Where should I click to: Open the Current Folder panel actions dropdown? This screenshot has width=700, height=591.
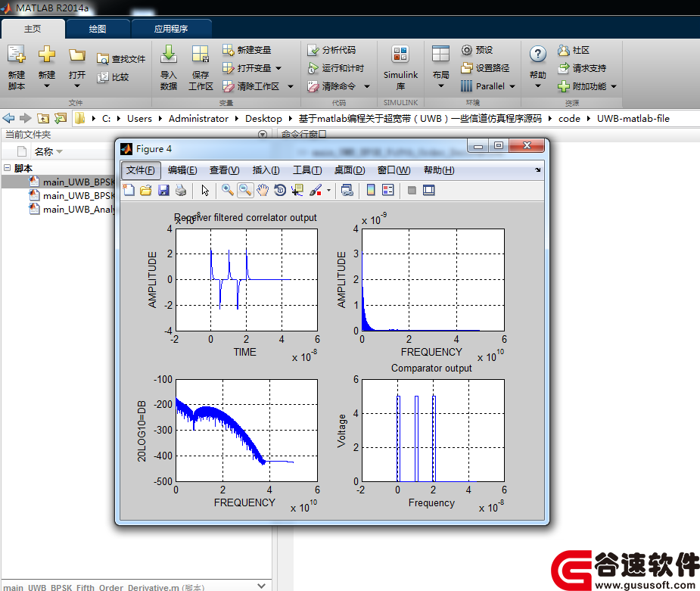point(263,135)
